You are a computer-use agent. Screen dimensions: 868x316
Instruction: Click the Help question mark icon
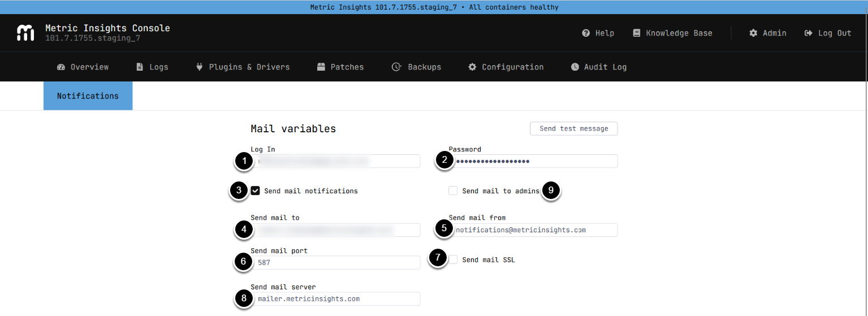pos(586,33)
